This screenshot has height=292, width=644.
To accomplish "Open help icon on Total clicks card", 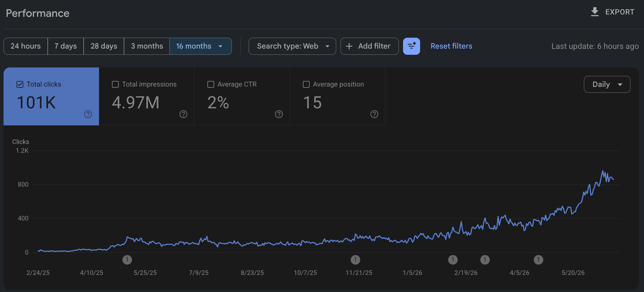I will point(88,114).
